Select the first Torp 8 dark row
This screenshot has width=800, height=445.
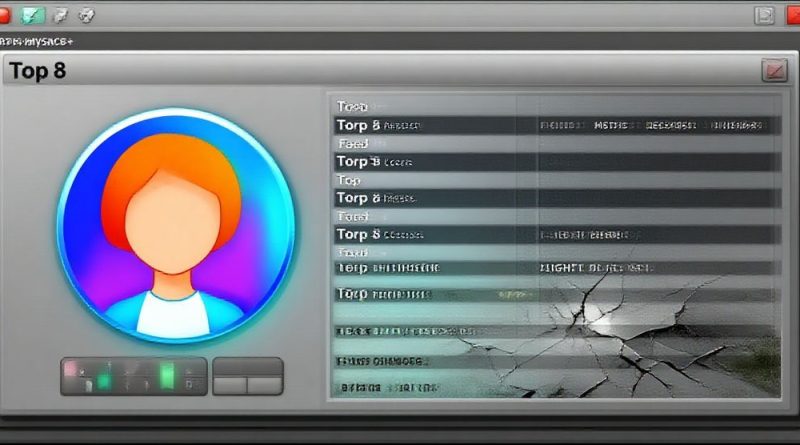(x=556, y=126)
